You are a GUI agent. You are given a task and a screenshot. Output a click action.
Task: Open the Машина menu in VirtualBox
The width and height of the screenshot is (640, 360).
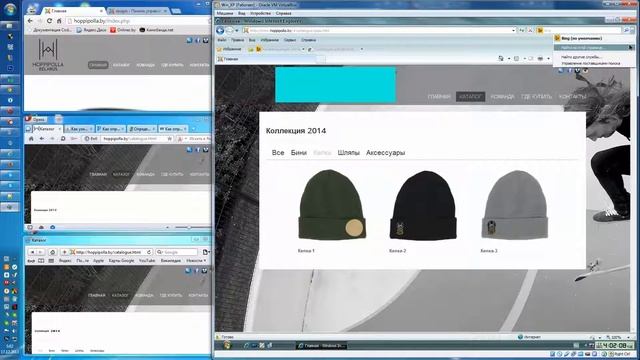point(224,13)
